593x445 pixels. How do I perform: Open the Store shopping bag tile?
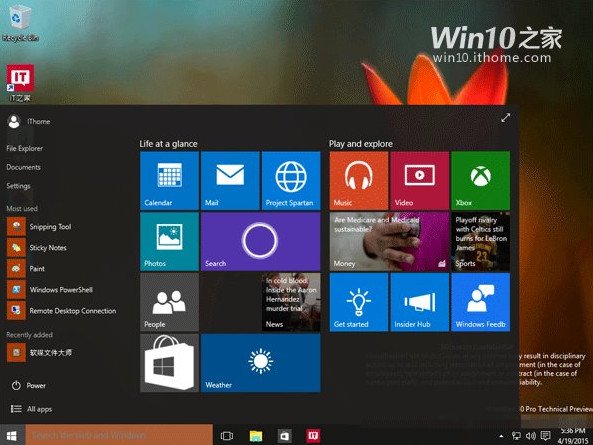[x=169, y=363]
